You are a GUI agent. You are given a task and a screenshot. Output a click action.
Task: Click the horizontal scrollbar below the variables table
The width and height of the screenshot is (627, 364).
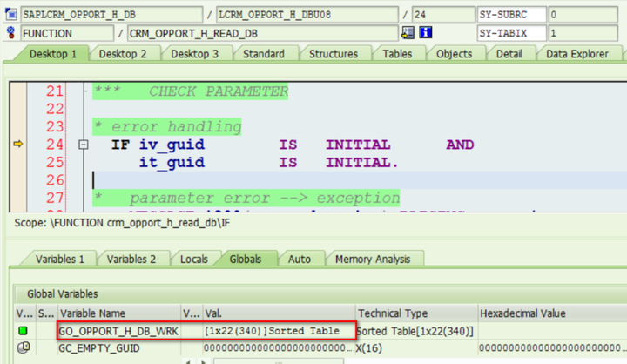pyautogui.click(x=278, y=361)
